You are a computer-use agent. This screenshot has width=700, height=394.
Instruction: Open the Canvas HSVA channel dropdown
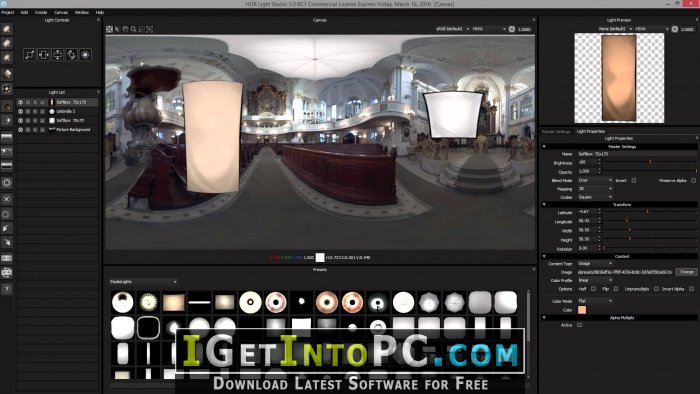[489, 29]
